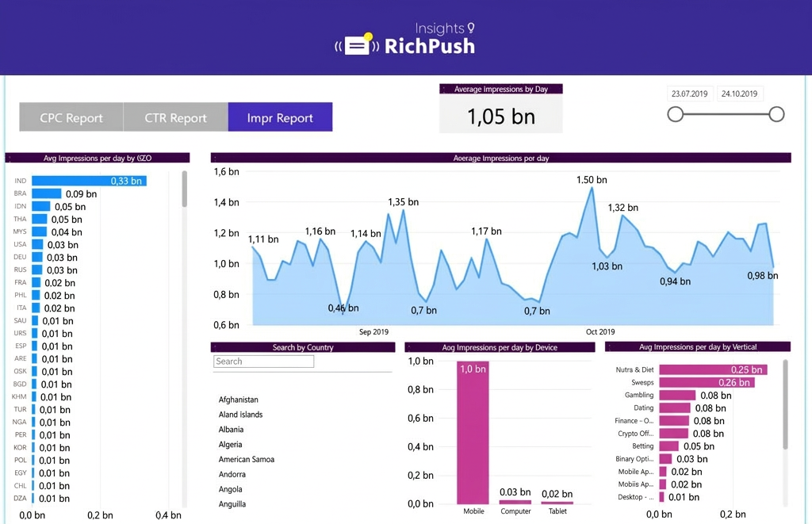This screenshot has width=812, height=524.
Task: Click the IDN bar in GEO chart
Action: [41, 206]
